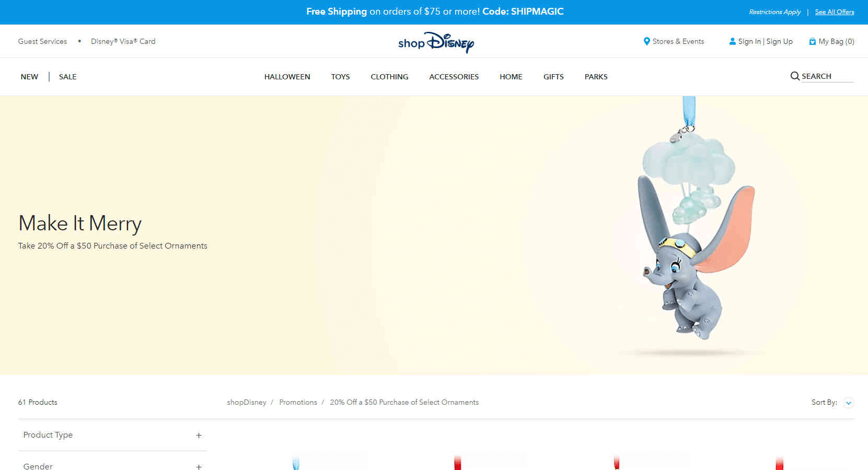
Task: Click Promotions breadcrumb link
Action: click(x=298, y=402)
